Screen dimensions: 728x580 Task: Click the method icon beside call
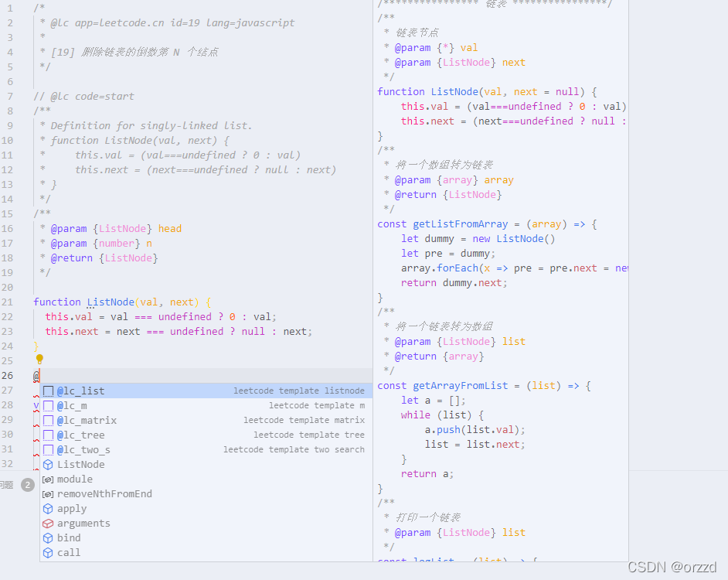click(x=48, y=553)
